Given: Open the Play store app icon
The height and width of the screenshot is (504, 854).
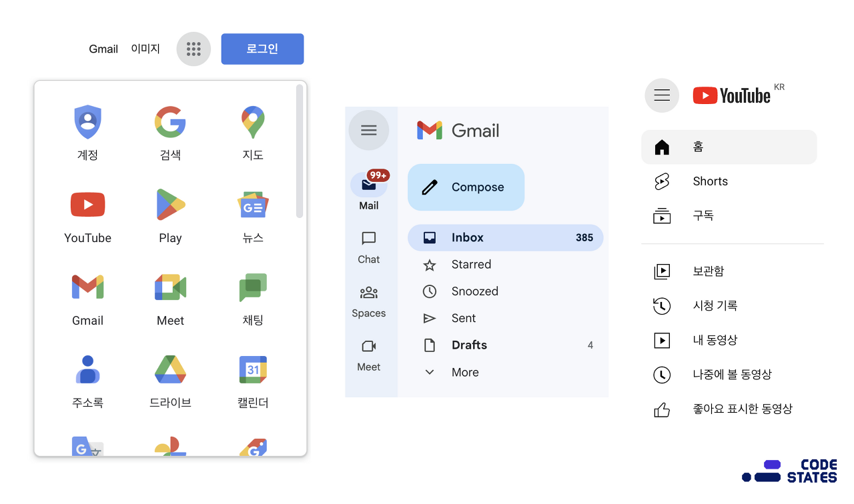Looking at the screenshot, I should pyautogui.click(x=170, y=216).
